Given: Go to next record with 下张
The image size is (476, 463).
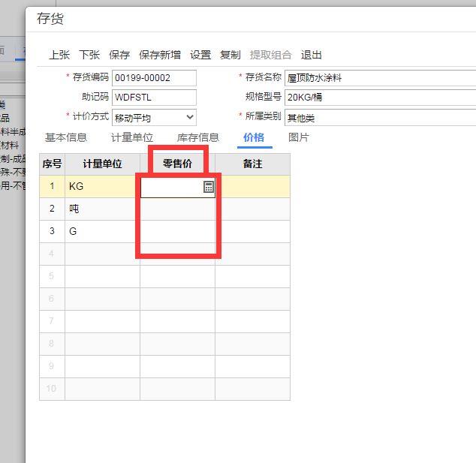Looking at the screenshot, I should tap(89, 55).
